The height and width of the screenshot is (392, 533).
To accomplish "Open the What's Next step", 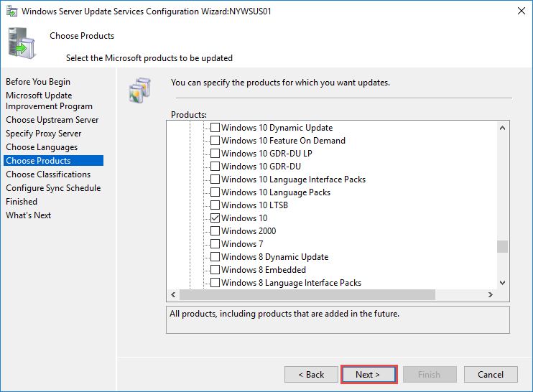I will [28, 215].
